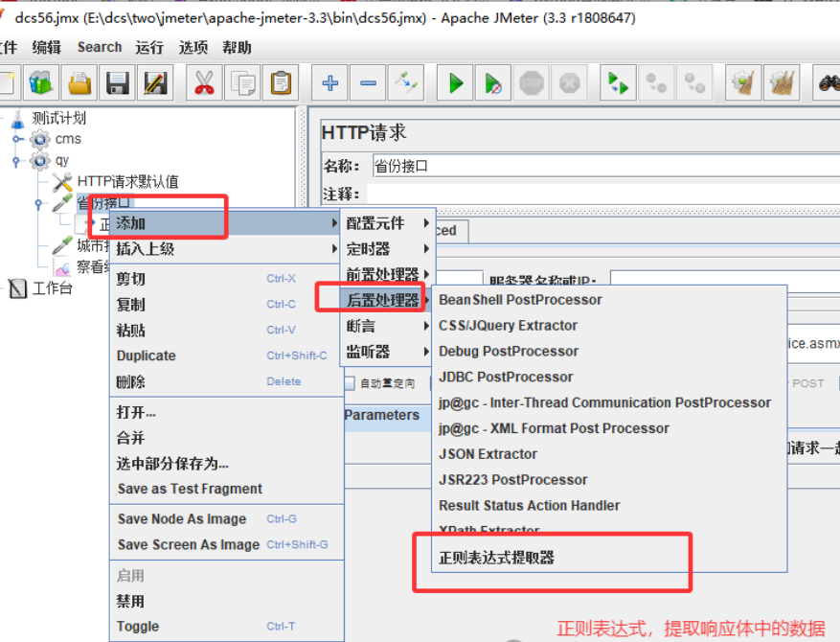Open the 选项 menu
The image size is (840, 642).
tap(193, 48)
